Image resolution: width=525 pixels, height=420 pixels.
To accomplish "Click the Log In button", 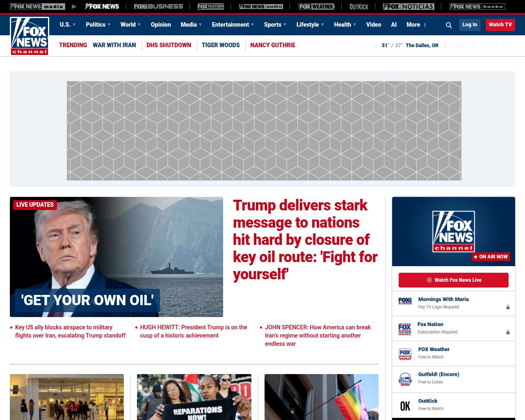I will click(470, 25).
